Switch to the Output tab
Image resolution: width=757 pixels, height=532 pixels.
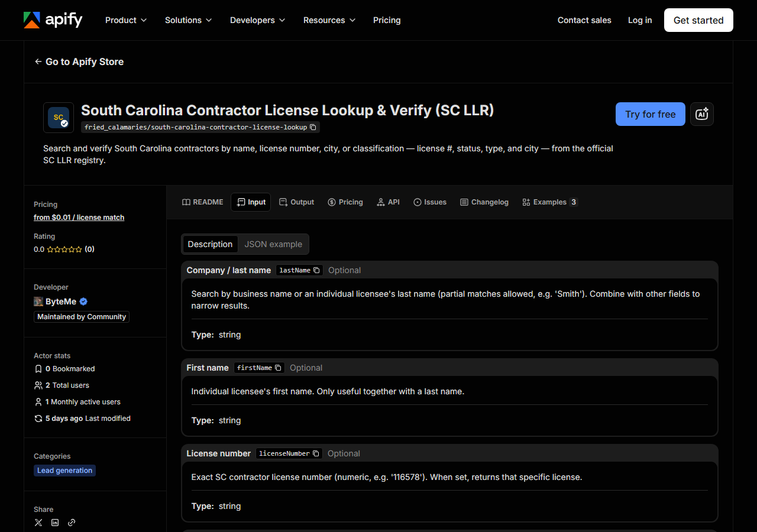point(296,202)
